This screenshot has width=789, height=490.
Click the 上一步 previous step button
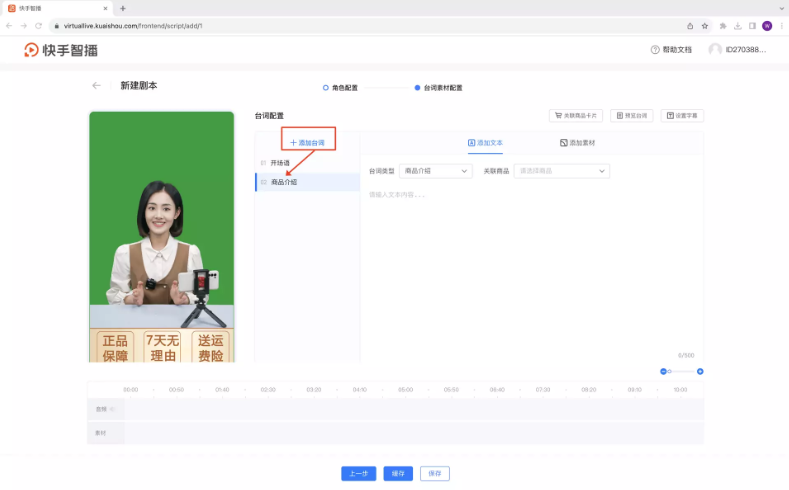point(359,473)
